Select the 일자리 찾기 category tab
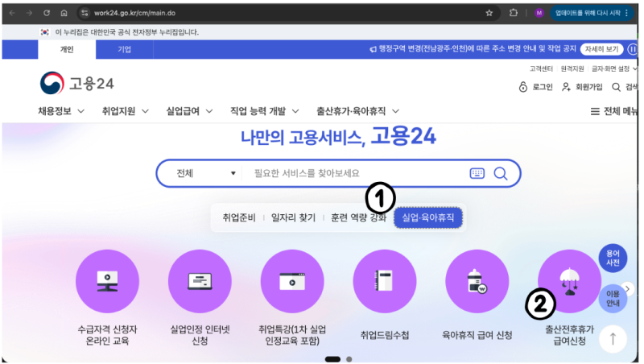644x364 pixels. (x=293, y=217)
